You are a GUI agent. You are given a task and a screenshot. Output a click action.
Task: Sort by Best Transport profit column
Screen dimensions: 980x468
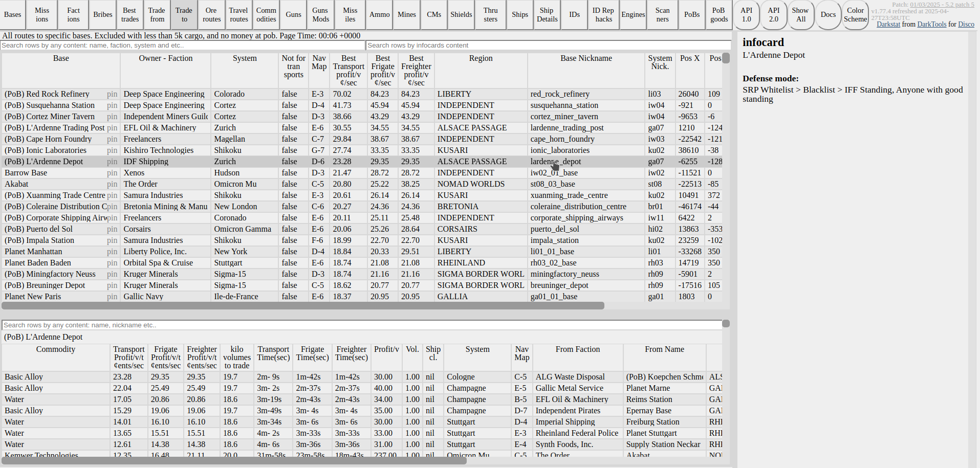349,71
